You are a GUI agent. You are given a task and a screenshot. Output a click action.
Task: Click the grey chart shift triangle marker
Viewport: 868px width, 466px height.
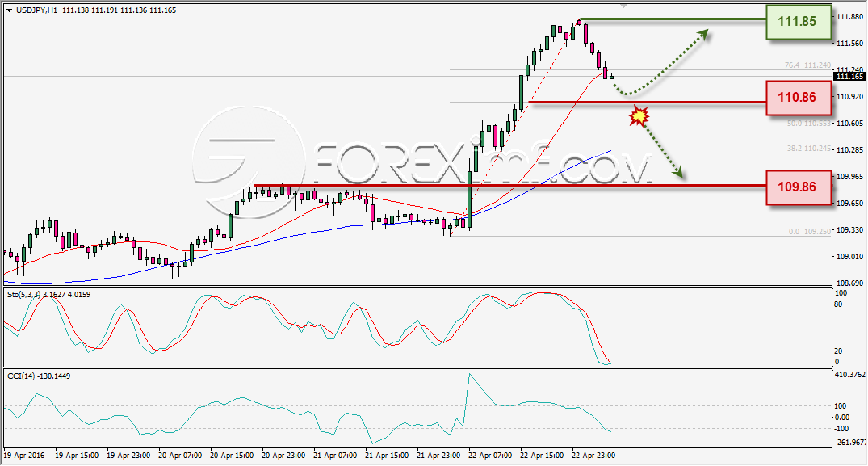tap(624, 6)
